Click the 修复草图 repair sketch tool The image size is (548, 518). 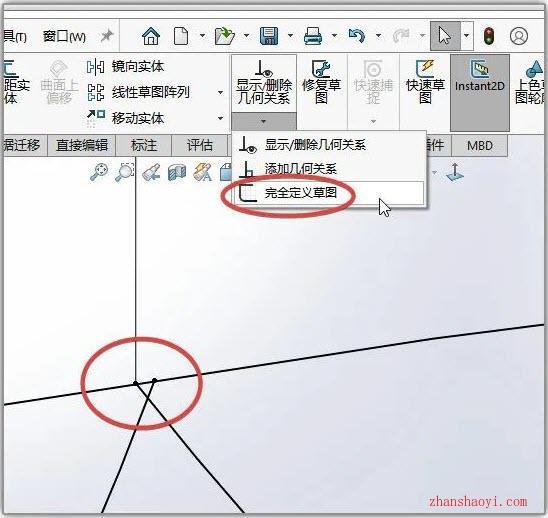click(x=322, y=82)
